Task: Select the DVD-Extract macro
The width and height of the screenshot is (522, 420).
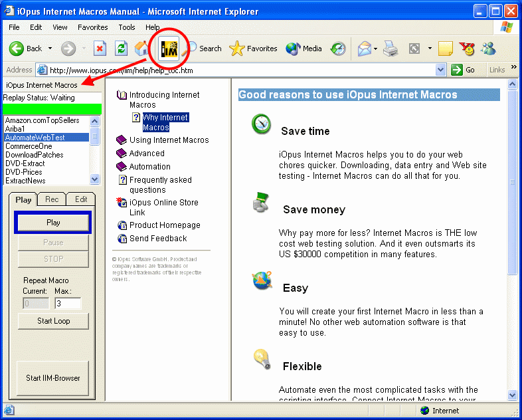Action: point(46,163)
